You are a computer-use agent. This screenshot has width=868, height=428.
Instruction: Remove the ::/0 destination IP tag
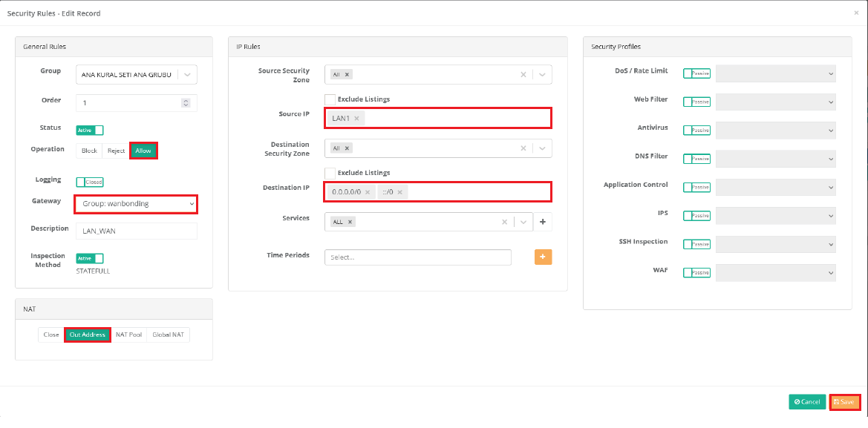pos(399,192)
